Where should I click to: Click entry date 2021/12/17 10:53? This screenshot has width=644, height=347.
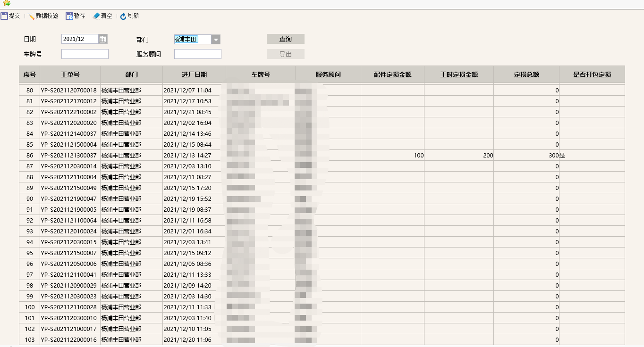pos(187,101)
